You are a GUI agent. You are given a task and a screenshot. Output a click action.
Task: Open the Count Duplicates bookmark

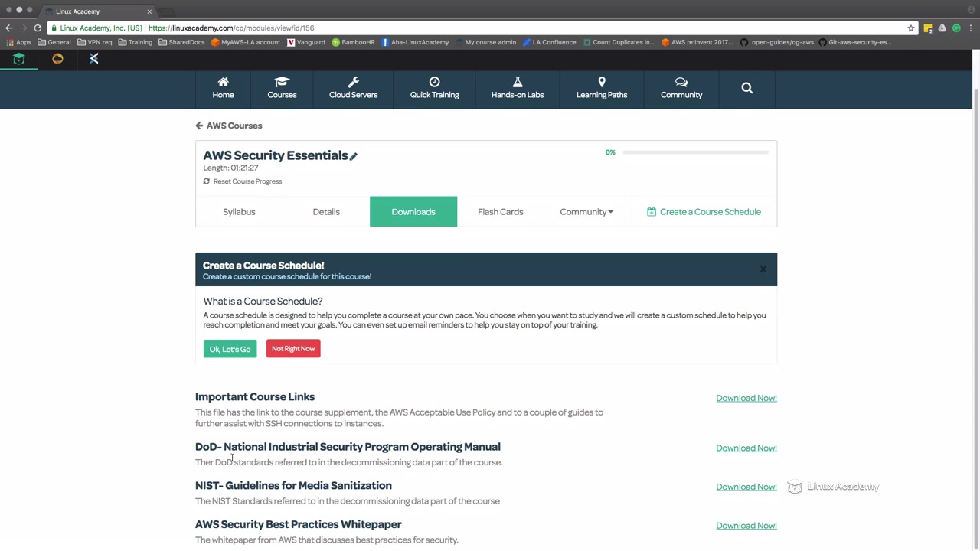pyautogui.click(x=618, y=42)
